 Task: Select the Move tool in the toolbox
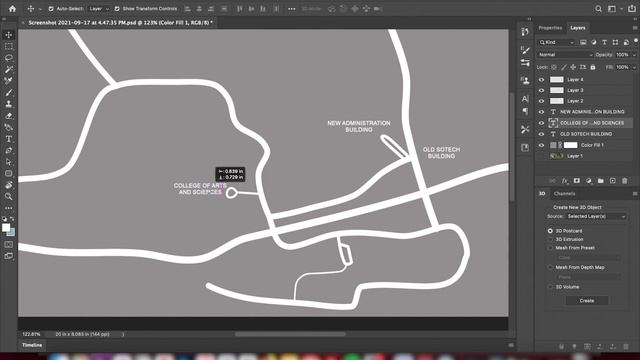click(9, 35)
